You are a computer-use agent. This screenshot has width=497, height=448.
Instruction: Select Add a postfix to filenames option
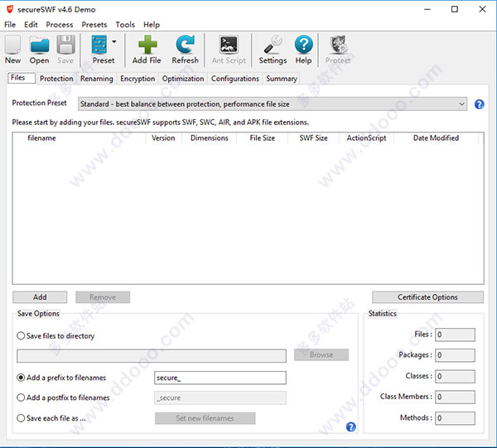point(21,398)
